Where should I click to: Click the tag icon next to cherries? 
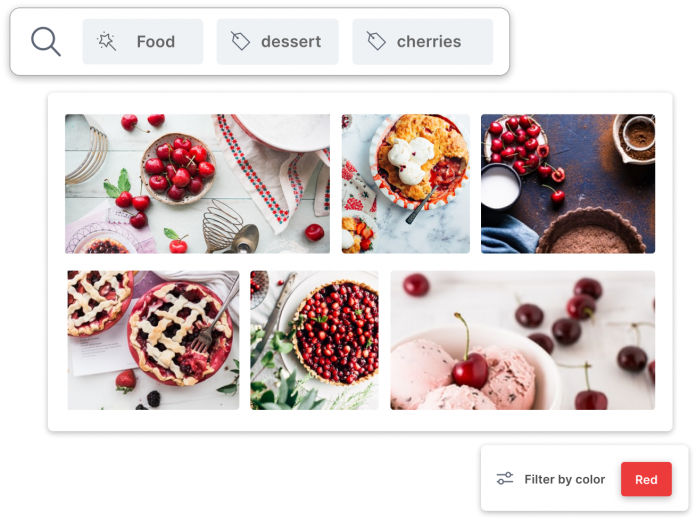[376, 41]
